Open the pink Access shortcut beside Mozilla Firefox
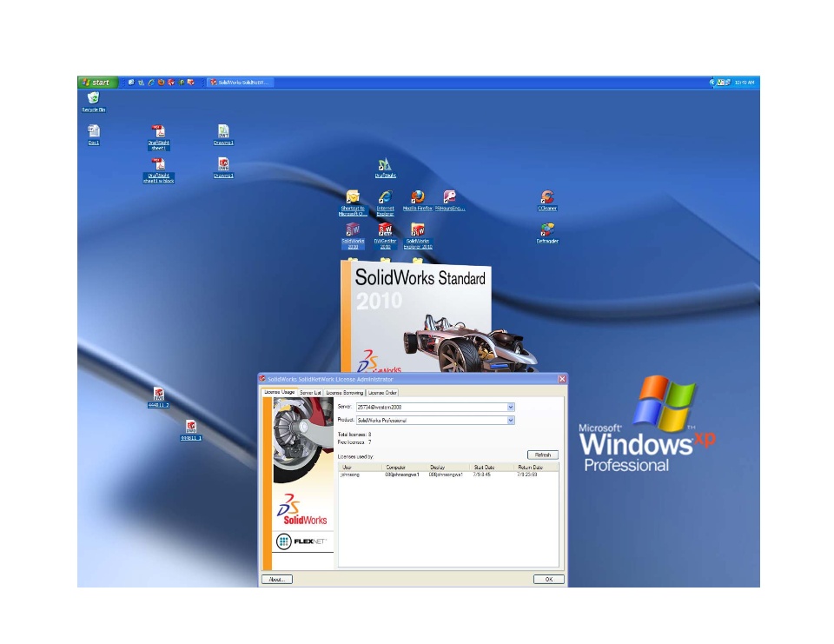 coord(450,201)
